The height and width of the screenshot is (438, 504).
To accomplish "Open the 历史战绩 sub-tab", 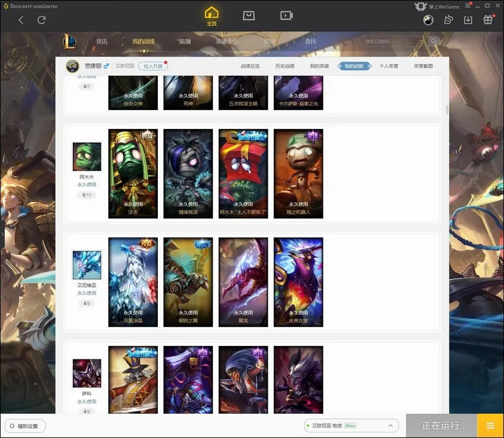I will pos(285,66).
